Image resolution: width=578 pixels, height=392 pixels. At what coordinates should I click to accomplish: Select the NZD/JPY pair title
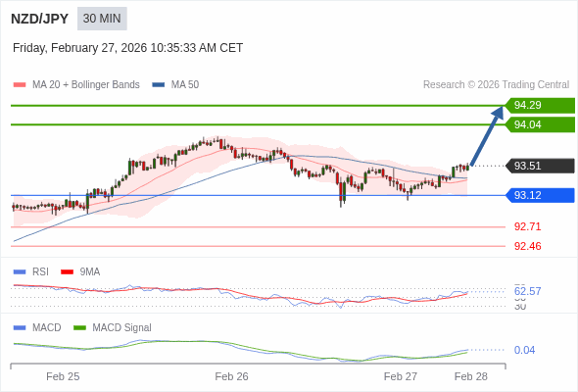point(40,19)
